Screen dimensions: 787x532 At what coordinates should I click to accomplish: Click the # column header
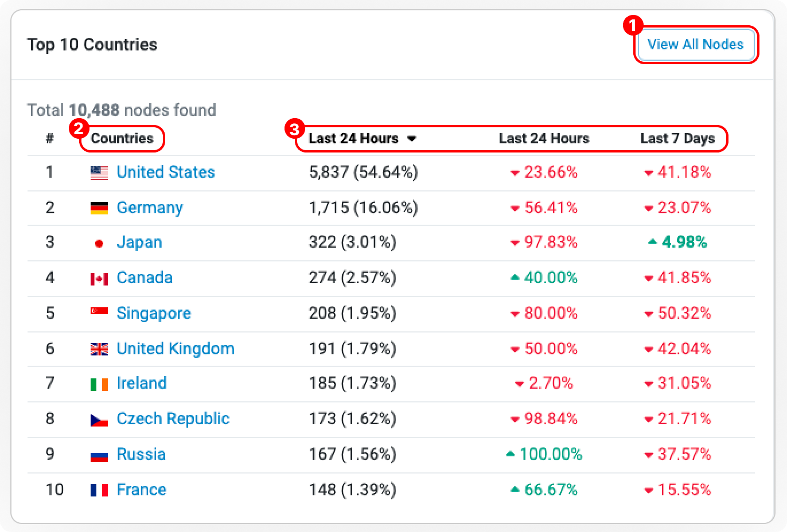pyautogui.click(x=49, y=138)
